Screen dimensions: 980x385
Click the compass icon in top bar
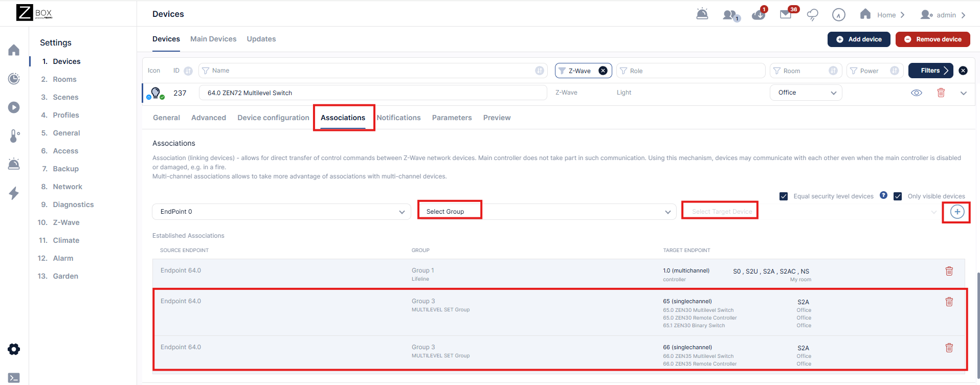coord(839,15)
